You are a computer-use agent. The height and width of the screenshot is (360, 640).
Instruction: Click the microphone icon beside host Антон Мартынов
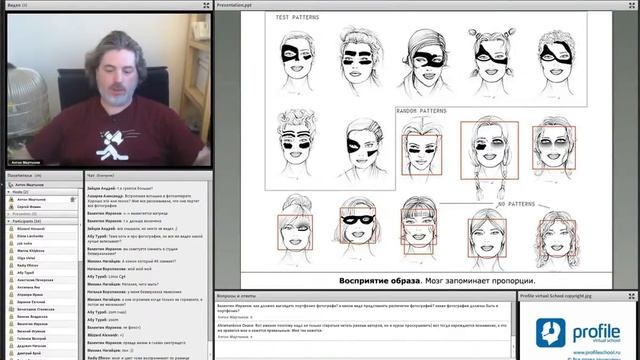click(72, 200)
